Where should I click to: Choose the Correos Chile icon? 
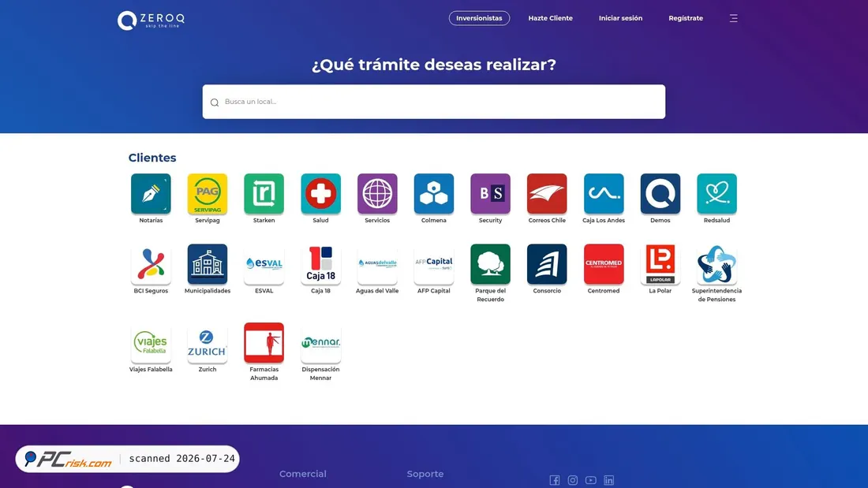pyautogui.click(x=547, y=194)
